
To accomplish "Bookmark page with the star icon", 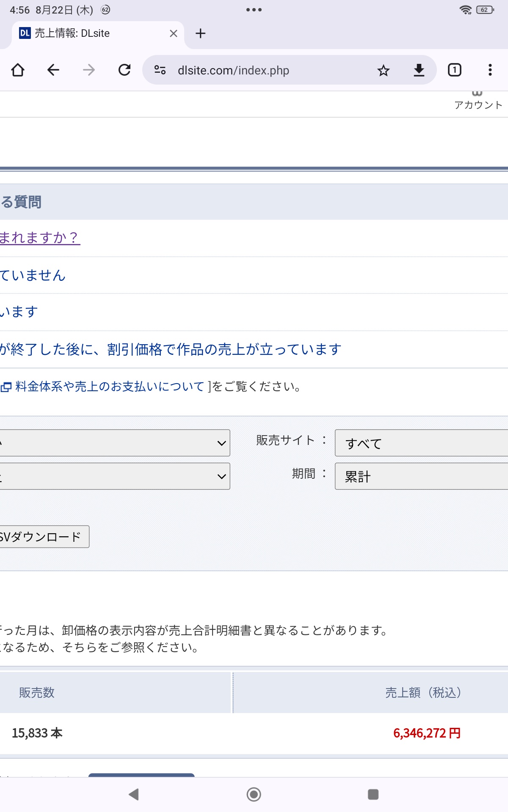I will coord(384,70).
